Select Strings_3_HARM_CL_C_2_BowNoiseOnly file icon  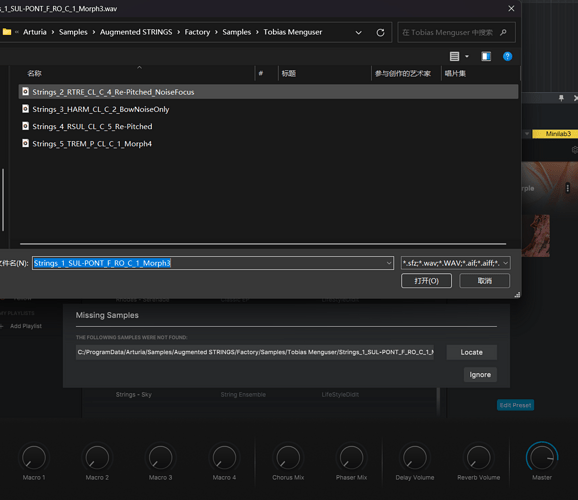click(x=25, y=109)
